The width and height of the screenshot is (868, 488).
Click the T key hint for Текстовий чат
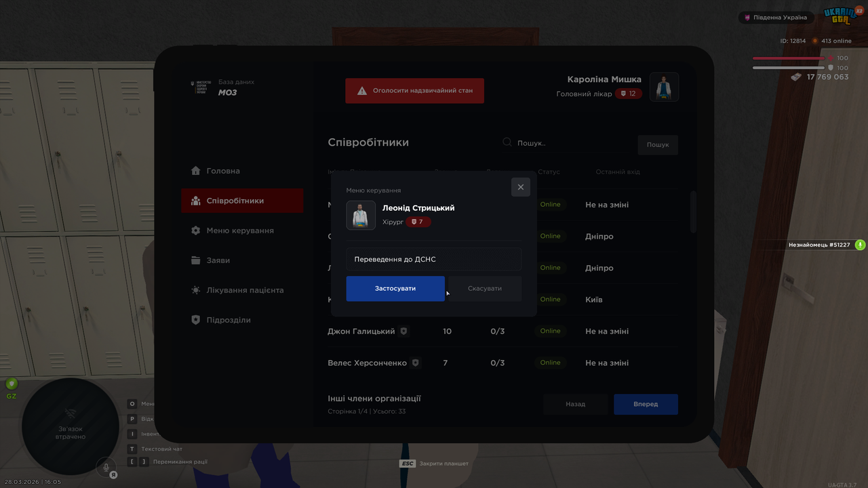pyautogui.click(x=132, y=449)
